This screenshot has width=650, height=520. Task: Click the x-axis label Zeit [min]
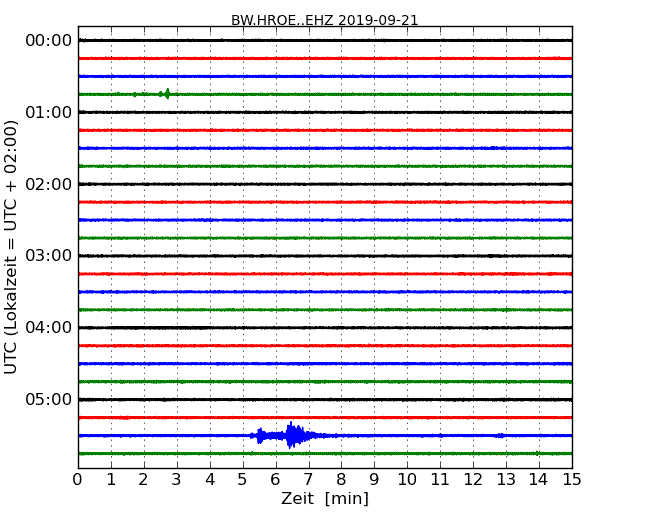[x=325, y=498]
